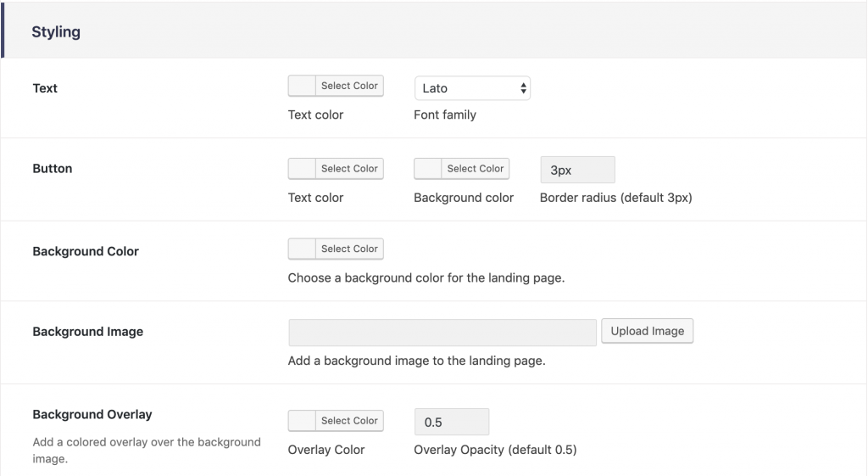Click 'Choose a background color for the landing page.' text
Image resolution: width=868 pixels, height=476 pixels.
[426, 277]
